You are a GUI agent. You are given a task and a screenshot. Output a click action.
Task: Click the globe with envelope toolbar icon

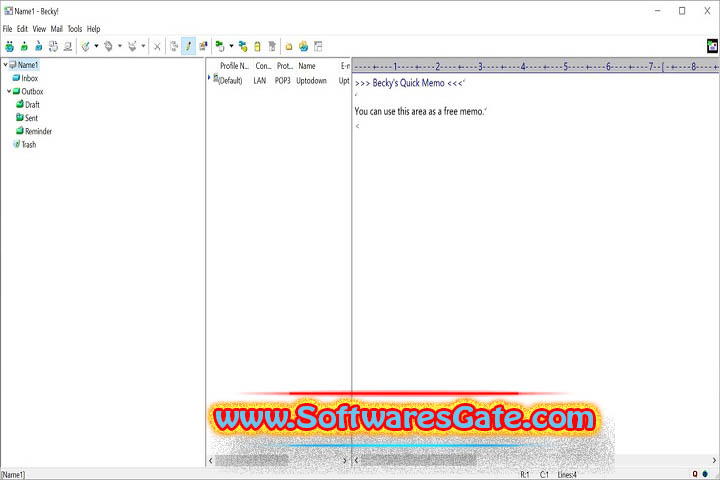click(x=304, y=46)
